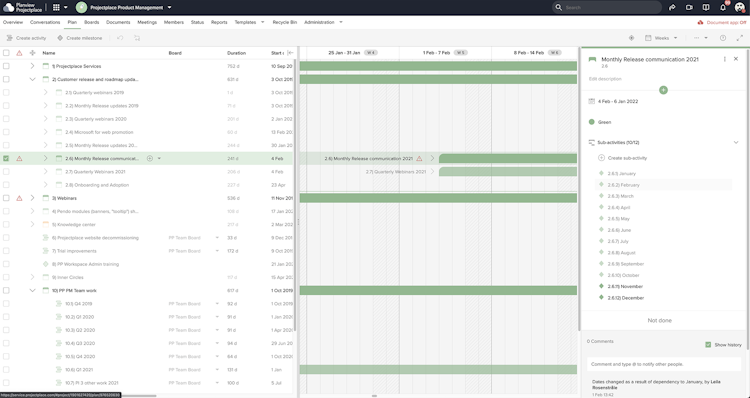The image size is (750, 398).
Task: Collapse the 10) PP PM Team work row
Action: (x=33, y=290)
